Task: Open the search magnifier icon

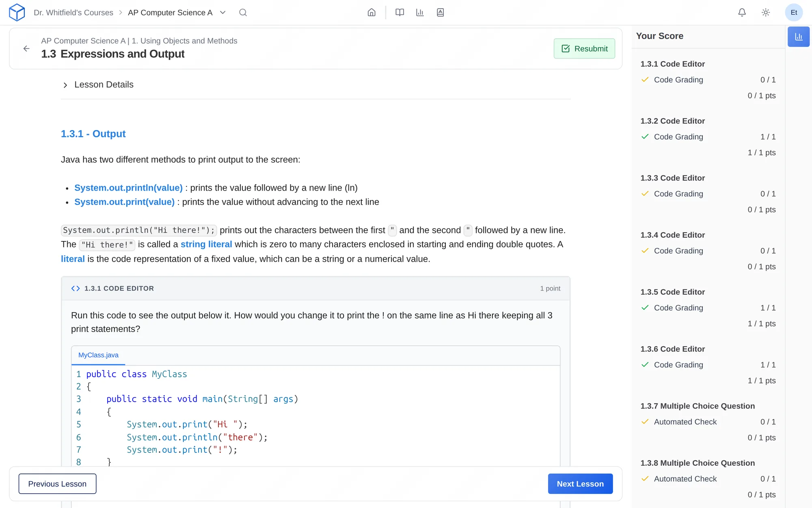Action: 243,13
